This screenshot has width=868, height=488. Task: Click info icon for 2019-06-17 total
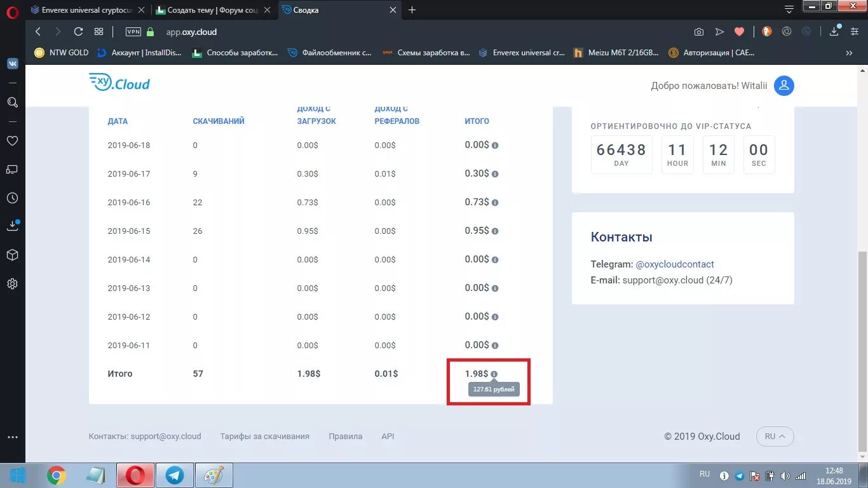495,174
